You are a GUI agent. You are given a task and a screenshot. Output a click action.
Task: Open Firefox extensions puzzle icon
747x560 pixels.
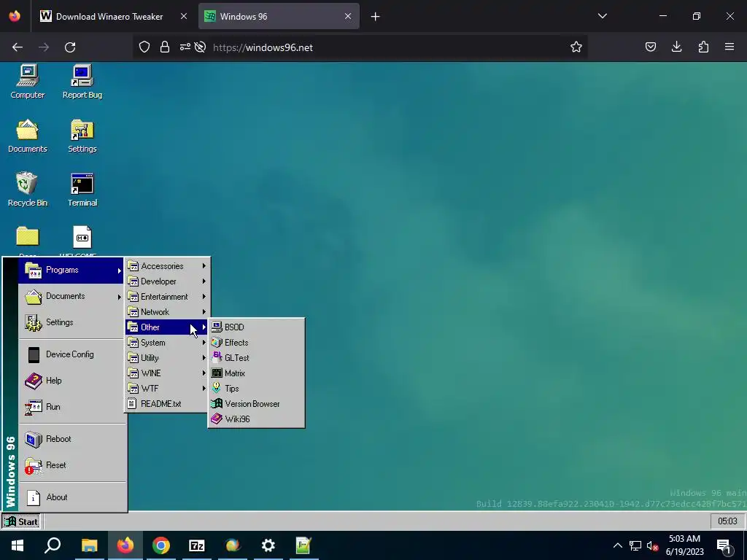pyautogui.click(x=703, y=47)
